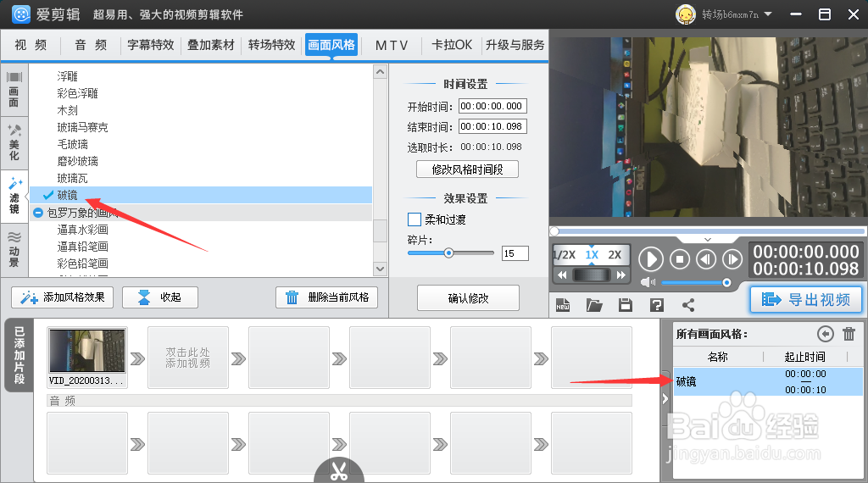
Task: Enable the 柔和过渡 checkbox
Action: pos(414,219)
